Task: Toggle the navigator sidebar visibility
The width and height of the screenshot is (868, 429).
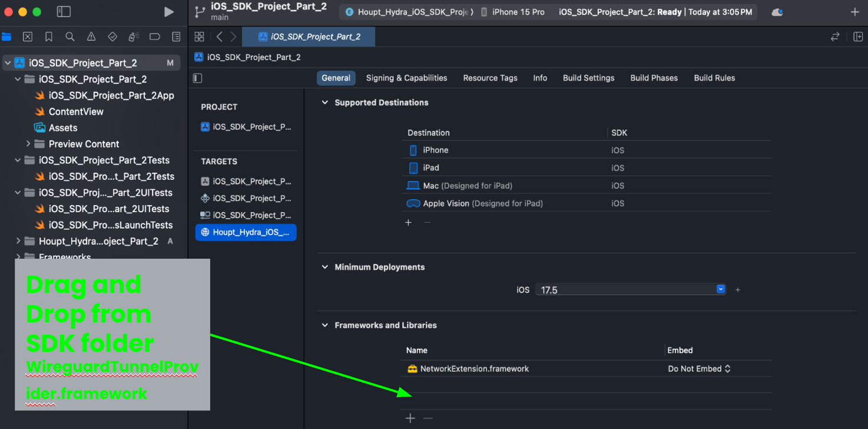Action: click(64, 12)
